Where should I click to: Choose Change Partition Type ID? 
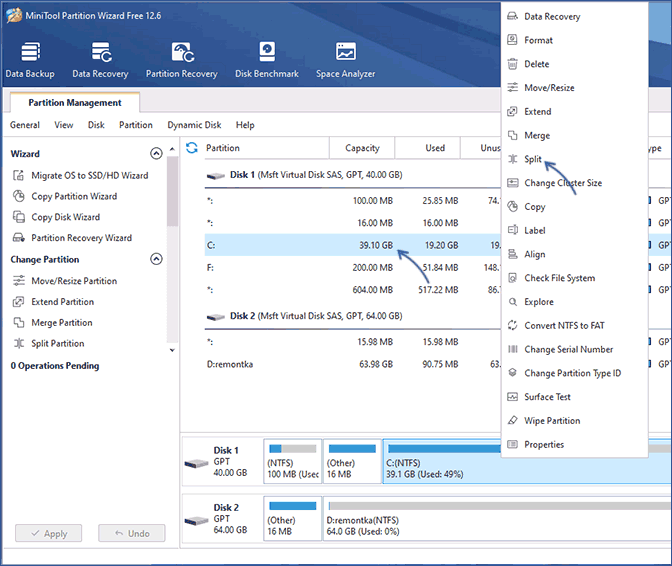pyautogui.click(x=574, y=373)
